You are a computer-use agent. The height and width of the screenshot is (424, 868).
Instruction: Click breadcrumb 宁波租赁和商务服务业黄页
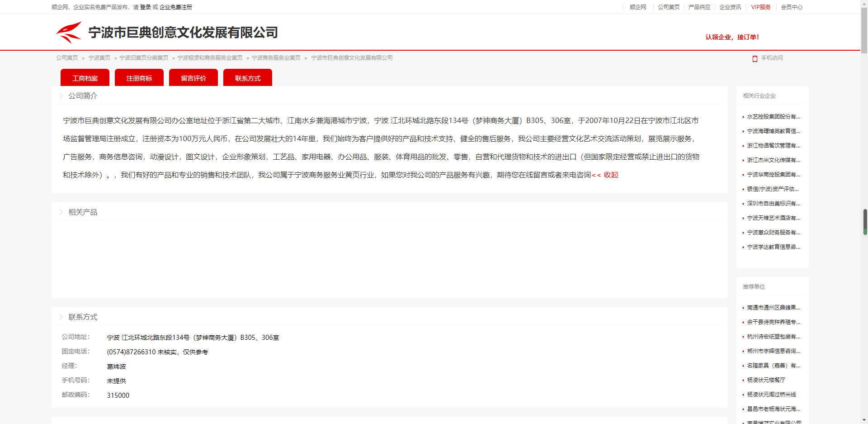click(x=210, y=58)
